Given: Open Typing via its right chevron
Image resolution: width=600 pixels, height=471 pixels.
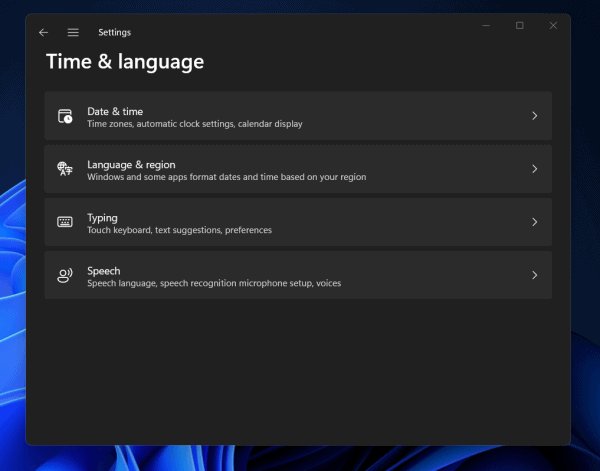Looking at the screenshot, I should [535, 222].
